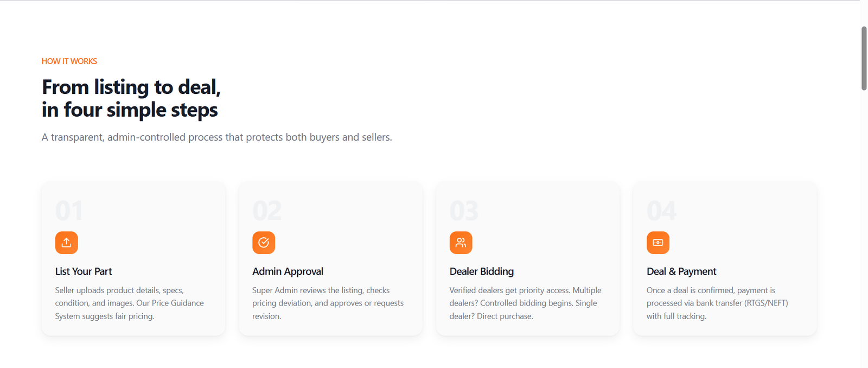The height and width of the screenshot is (368, 868).
Task: Click the faded 04 step number
Action: coord(661,211)
